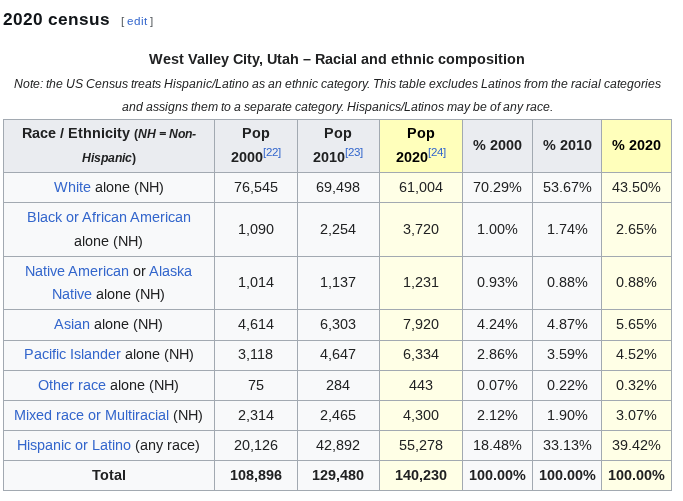Select the 1,231 cell value

pyautogui.click(x=421, y=282)
